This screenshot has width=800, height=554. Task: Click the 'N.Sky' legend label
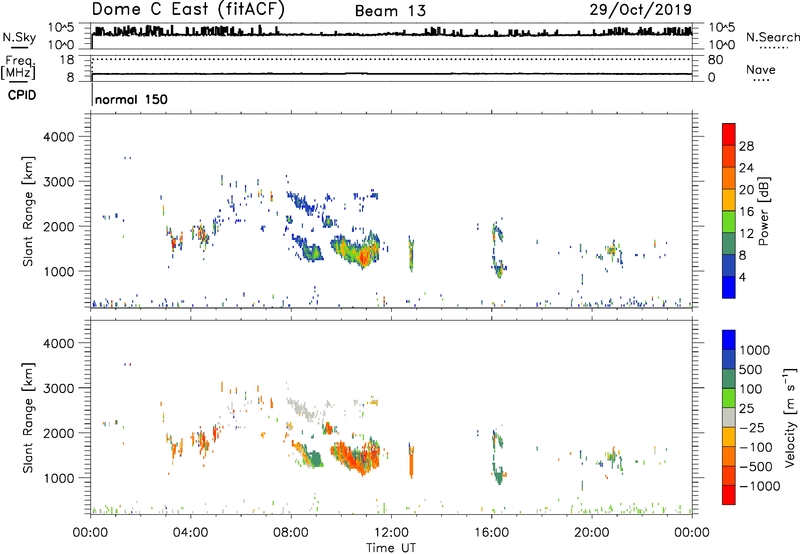pos(19,37)
